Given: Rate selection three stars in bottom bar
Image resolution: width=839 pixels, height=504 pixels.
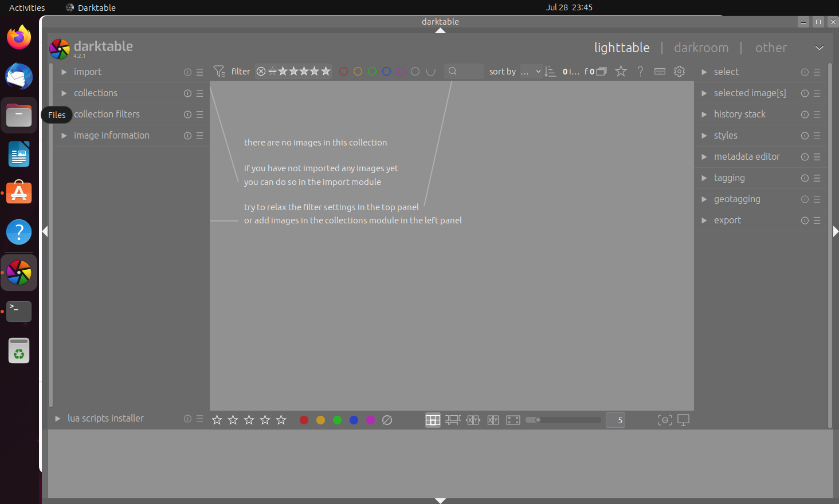Looking at the screenshot, I should click(249, 420).
